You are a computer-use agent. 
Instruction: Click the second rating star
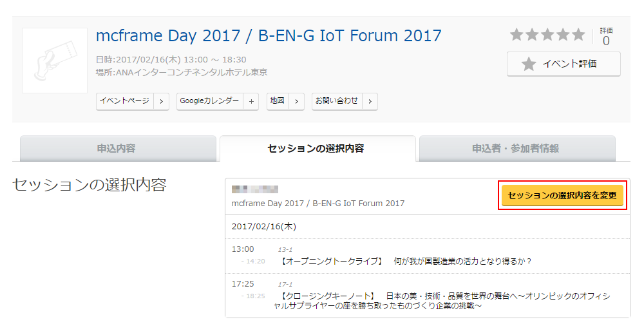point(532,35)
